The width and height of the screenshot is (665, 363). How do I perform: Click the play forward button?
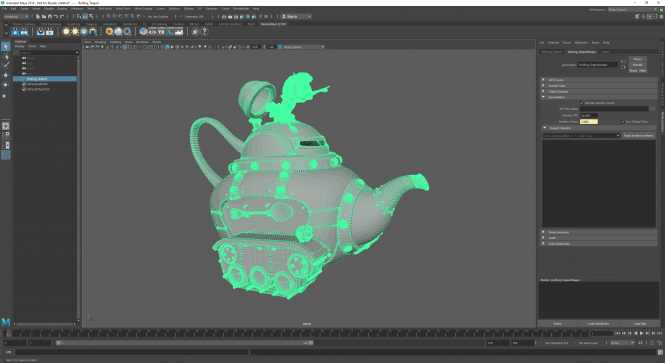(641, 334)
